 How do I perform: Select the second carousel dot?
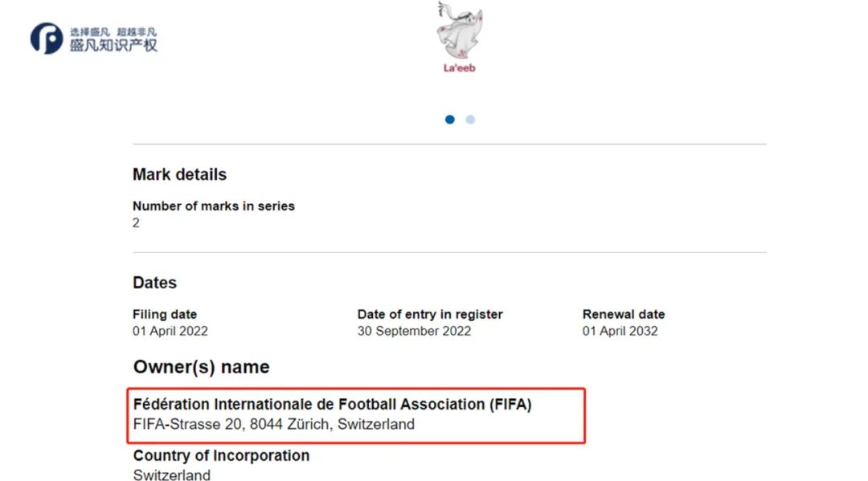[470, 120]
